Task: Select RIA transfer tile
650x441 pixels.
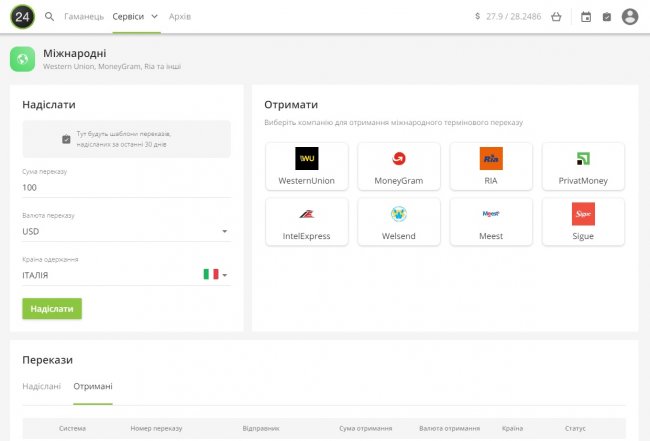Action: [x=491, y=166]
